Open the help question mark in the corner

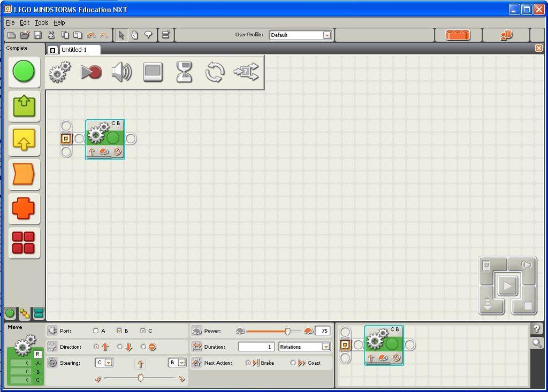[x=536, y=328]
